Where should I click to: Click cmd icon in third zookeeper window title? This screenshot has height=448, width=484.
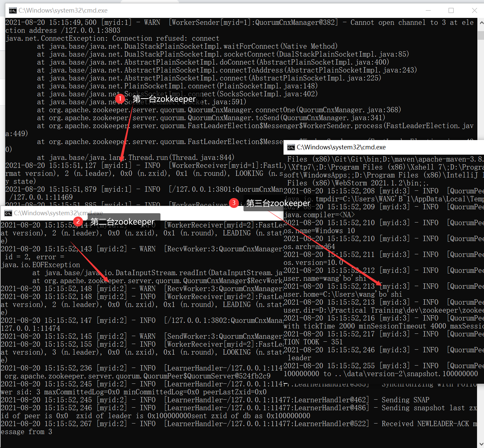(x=291, y=147)
